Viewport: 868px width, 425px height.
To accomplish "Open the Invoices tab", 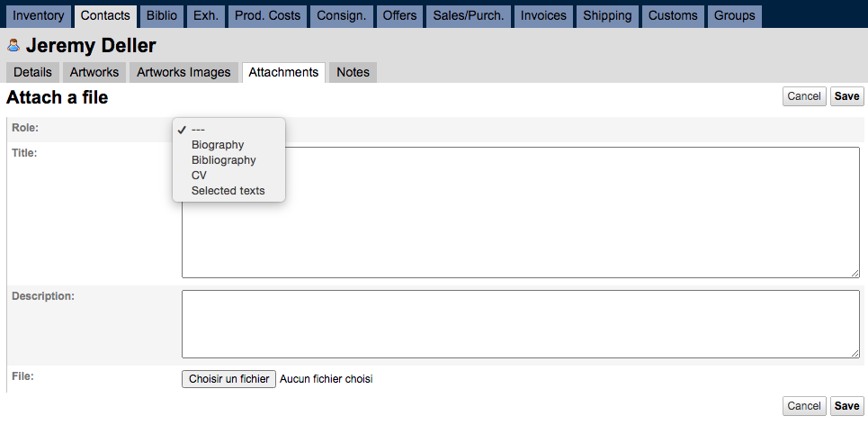I will 543,15.
